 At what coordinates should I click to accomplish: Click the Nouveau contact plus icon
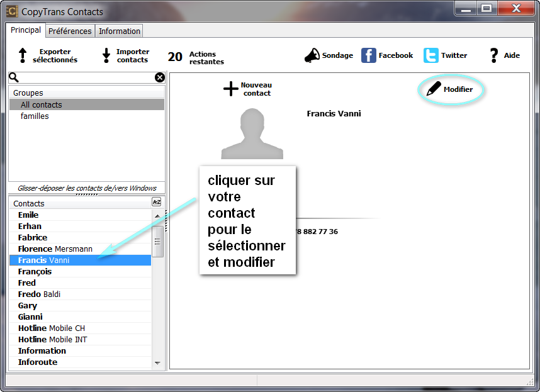(230, 89)
